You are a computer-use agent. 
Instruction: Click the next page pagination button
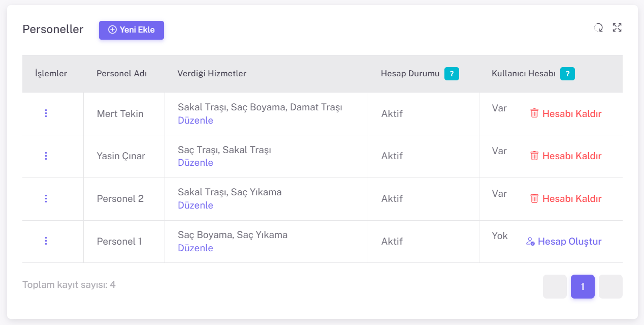(610, 286)
